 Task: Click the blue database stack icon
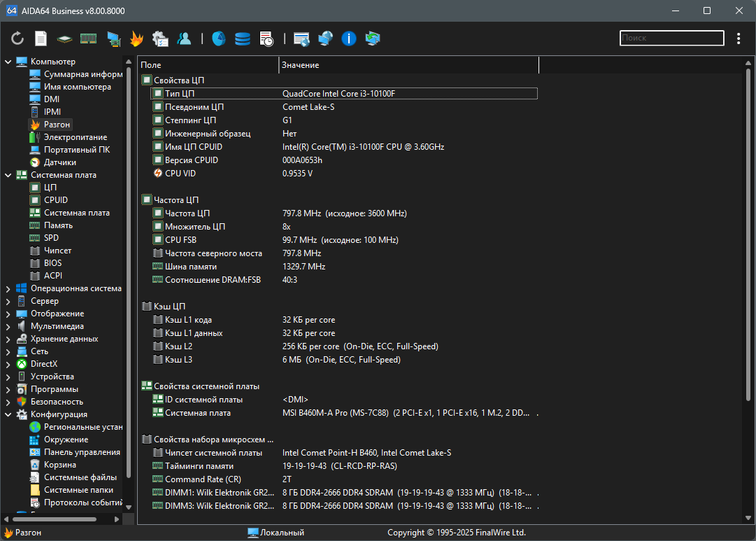[x=243, y=38]
